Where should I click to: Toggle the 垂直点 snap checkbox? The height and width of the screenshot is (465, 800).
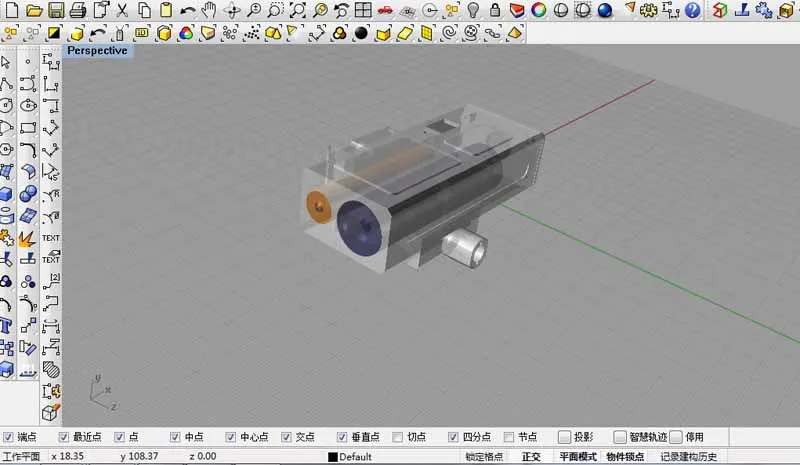click(342, 437)
